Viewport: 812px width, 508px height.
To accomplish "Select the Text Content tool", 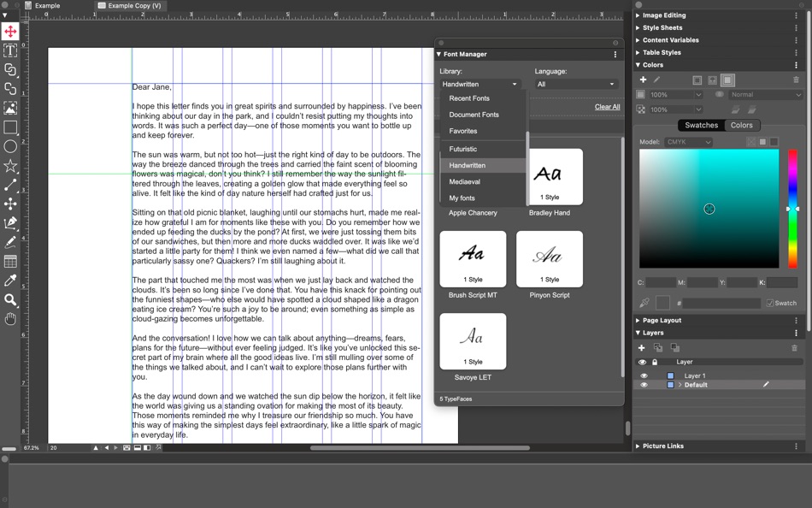I will point(10,50).
